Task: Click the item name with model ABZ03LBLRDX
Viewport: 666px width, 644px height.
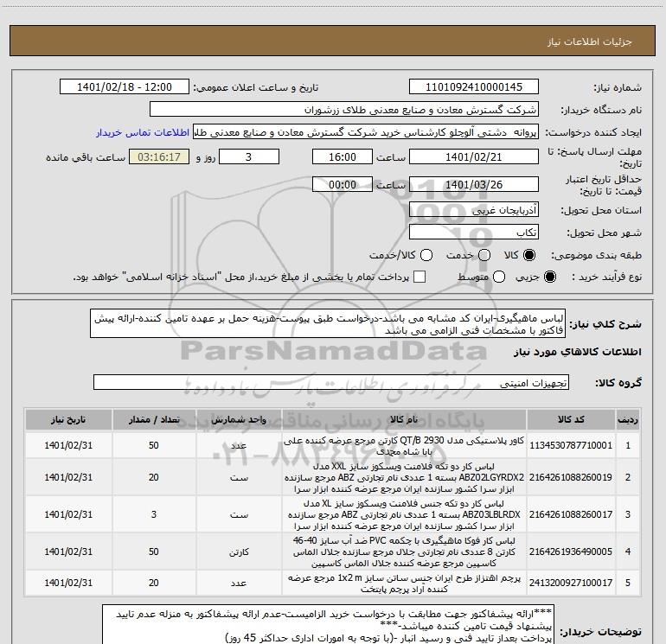Action: [x=404, y=514]
